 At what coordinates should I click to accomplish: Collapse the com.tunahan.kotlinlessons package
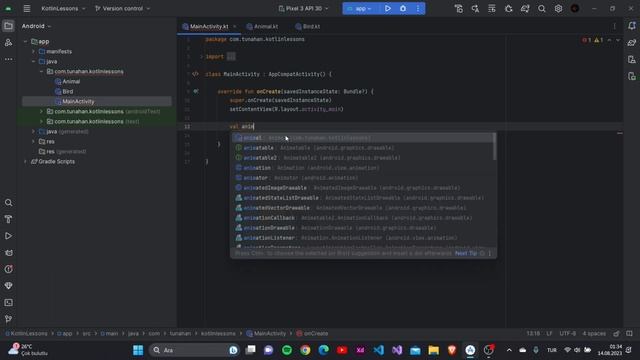tap(41, 71)
